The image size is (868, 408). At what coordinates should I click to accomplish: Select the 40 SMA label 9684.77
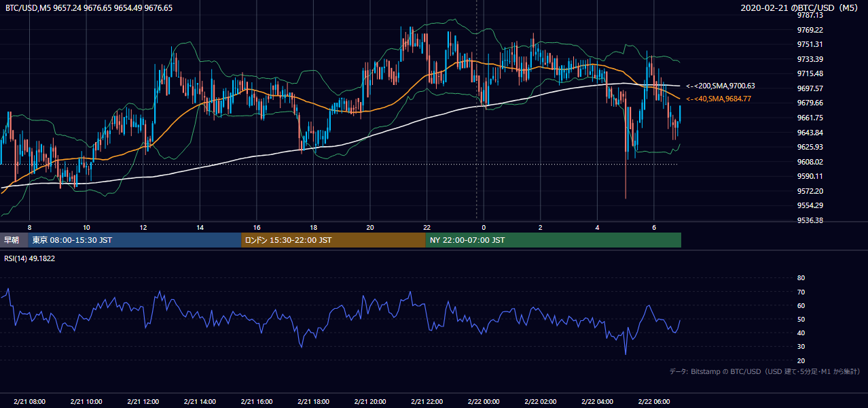pyautogui.click(x=719, y=99)
